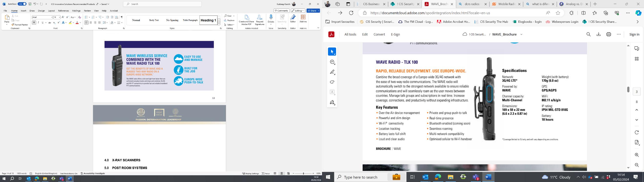
Task: Select Acrobat fill and sign pen tool
Action: [x=332, y=102]
